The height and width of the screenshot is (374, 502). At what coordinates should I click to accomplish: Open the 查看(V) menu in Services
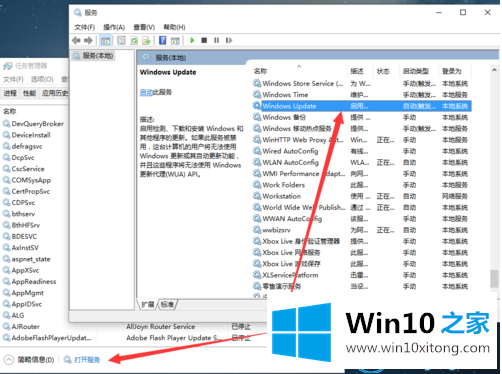point(144,27)
